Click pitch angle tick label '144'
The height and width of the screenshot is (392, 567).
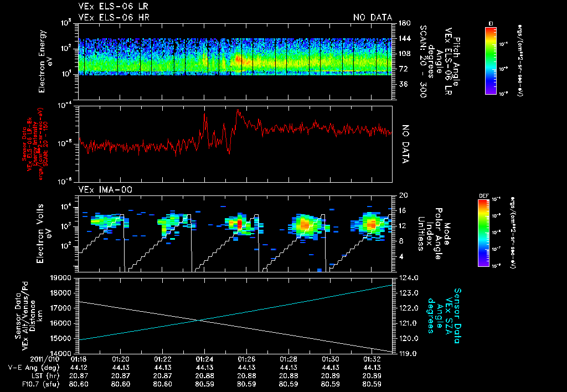click(405, 38)
